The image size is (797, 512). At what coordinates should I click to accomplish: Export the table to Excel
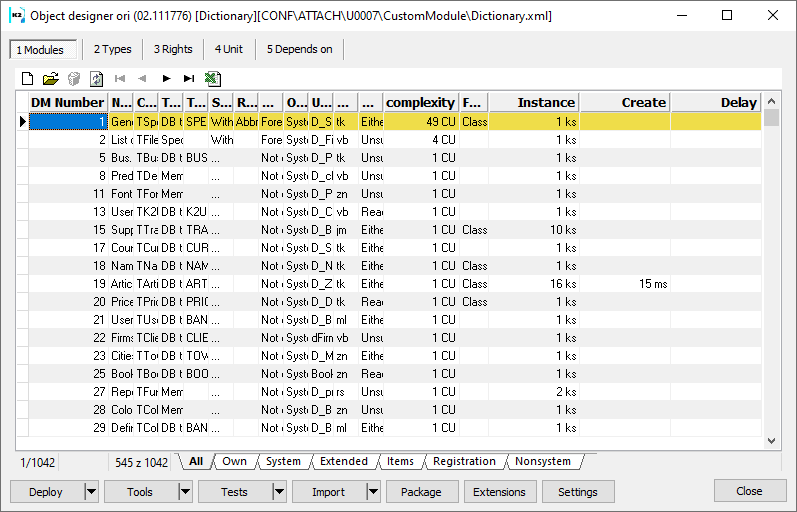click(212, 79)
